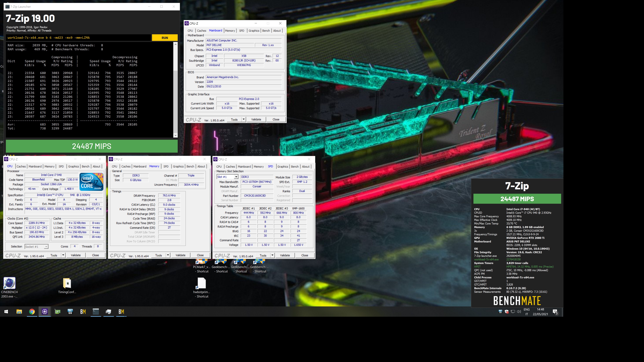Open the Graphics tab in the Memory window
644x362 pixels.
pyautogui.click(x=178, y=166)
